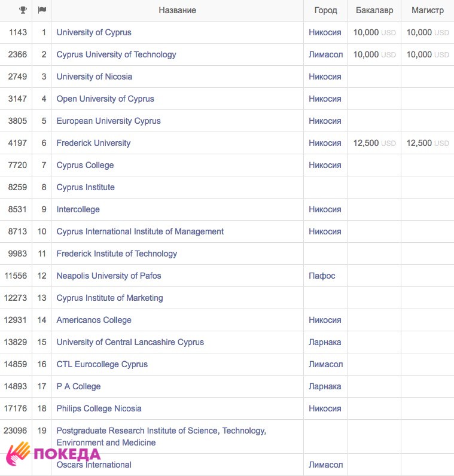Select European University Cyprus link
The image size is (454, 476).
[108, 121]
